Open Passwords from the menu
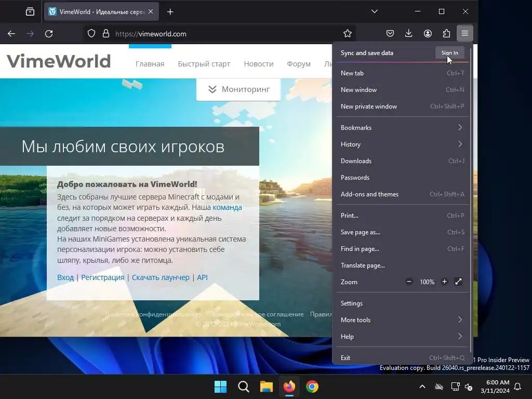Viewport: 532px width, 399px height. (x=403, y=178)
